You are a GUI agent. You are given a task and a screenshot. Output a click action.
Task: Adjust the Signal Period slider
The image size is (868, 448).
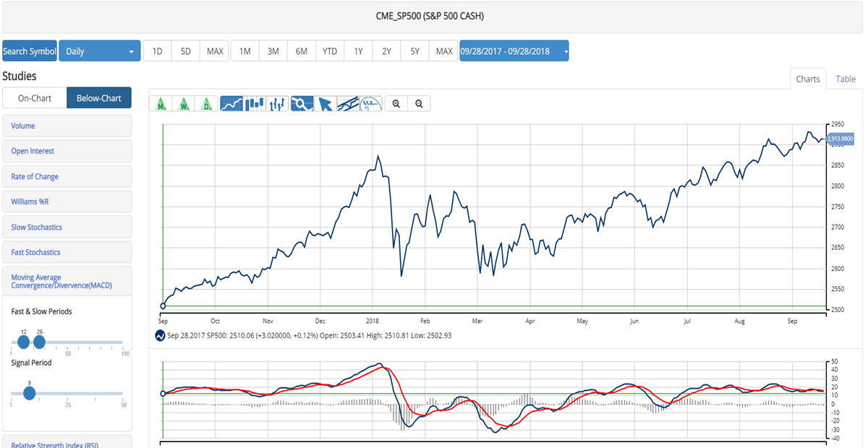(29, 394)
